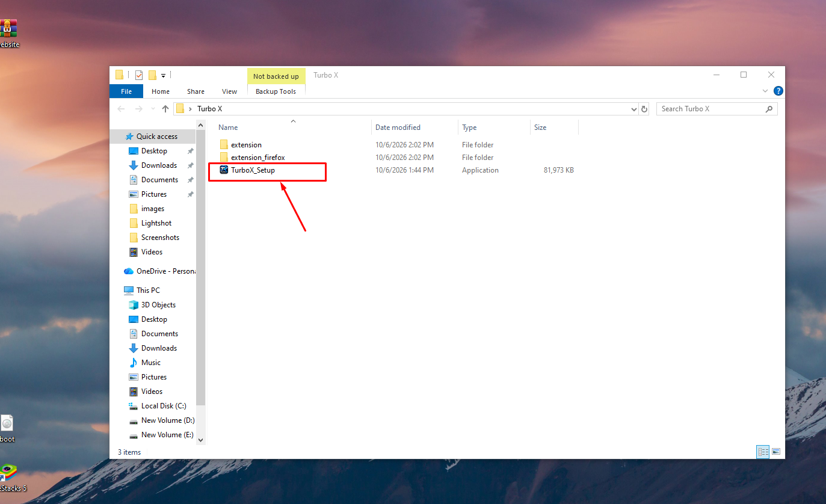Click the navigation pane scroll-down arrow
The image size is (826, 504).
click(201, 440)
